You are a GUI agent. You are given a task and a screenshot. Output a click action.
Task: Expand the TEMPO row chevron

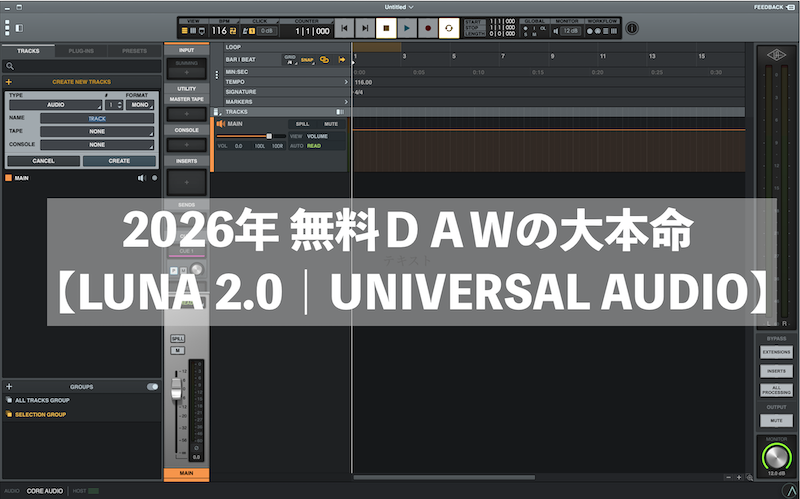[x=346, y=82]
